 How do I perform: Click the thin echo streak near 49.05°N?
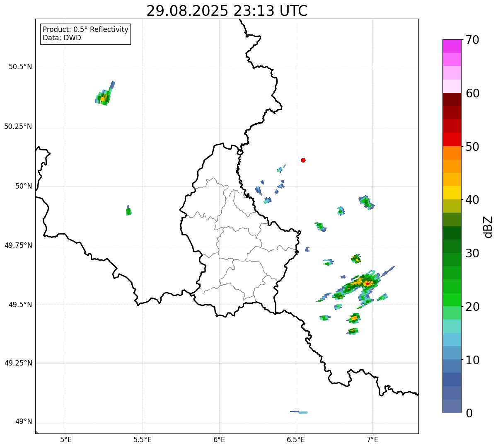coord(299,412)
